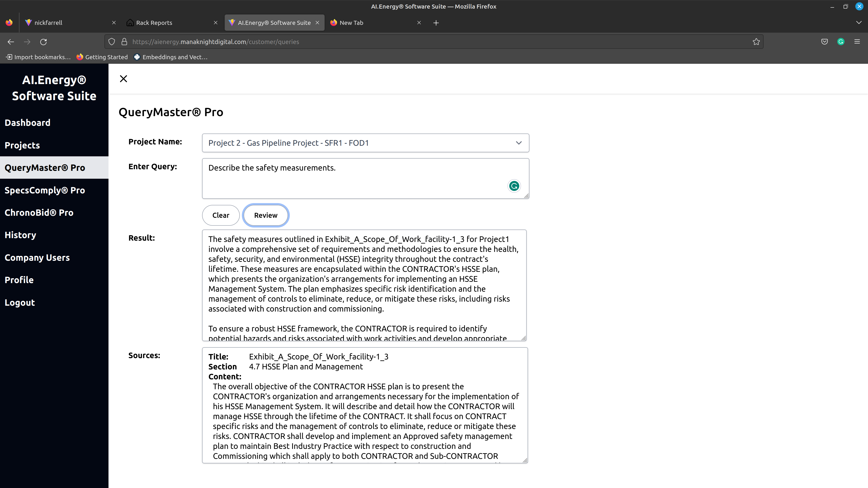Click the tracking protection shield icon
868x488 pixels.
pos(111,42)
